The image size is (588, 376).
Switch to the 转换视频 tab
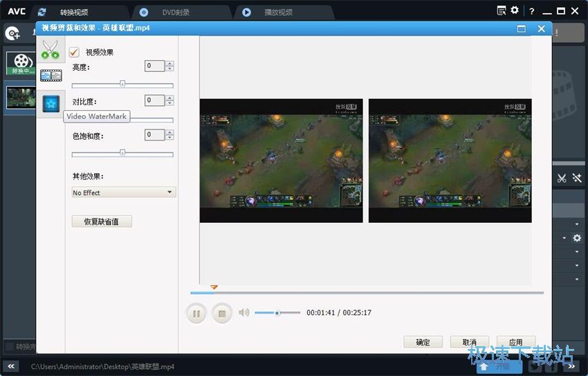click(74, 12)
